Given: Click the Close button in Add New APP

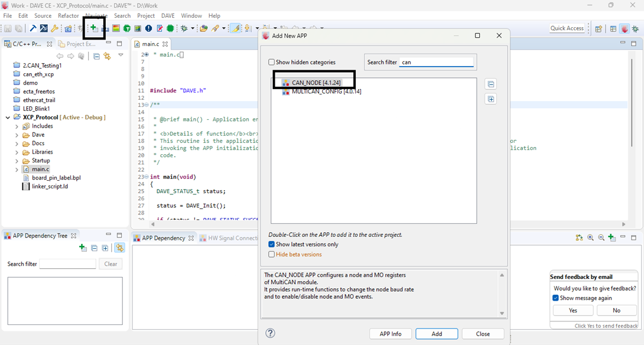Looking at the screenshot, I should point(483,334).
